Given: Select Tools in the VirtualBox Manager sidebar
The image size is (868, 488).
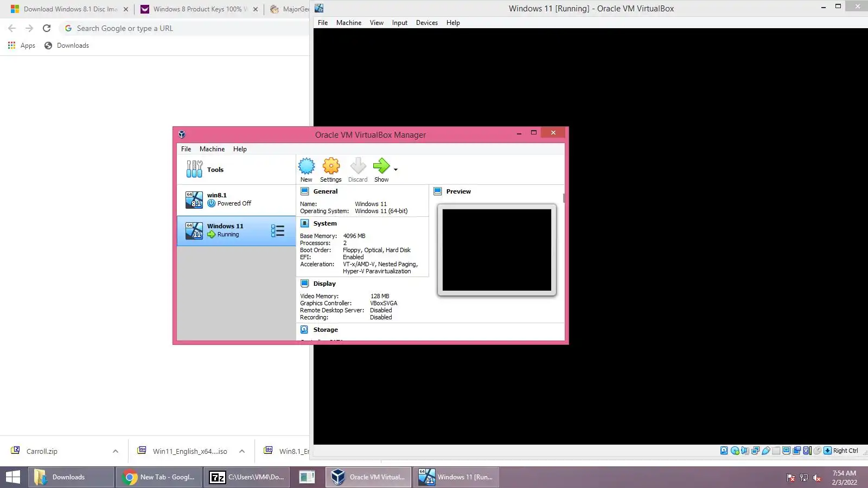Looking at the screenshot, I should (x=236, y=170).
